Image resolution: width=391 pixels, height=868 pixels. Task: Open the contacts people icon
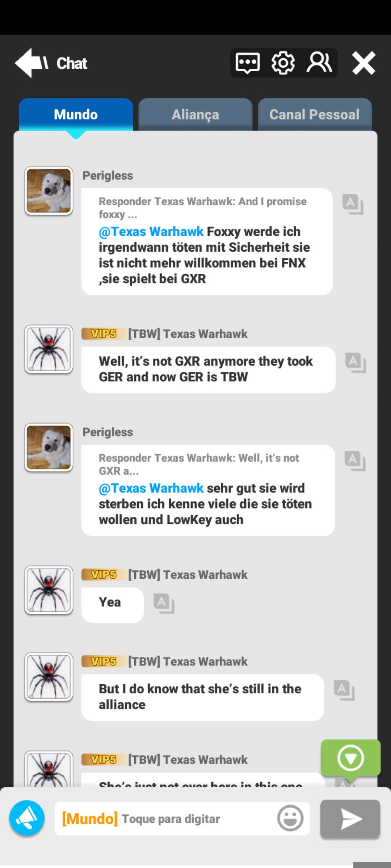[x=319, y=63]
